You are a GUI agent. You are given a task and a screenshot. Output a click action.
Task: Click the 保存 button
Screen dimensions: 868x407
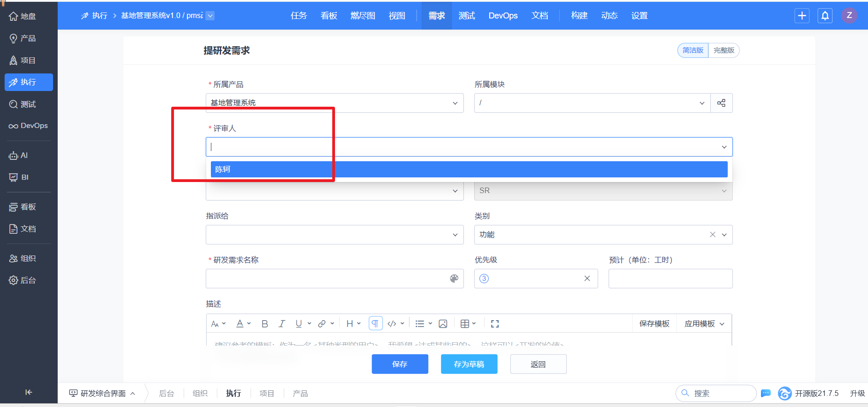[x=400, y=364]
